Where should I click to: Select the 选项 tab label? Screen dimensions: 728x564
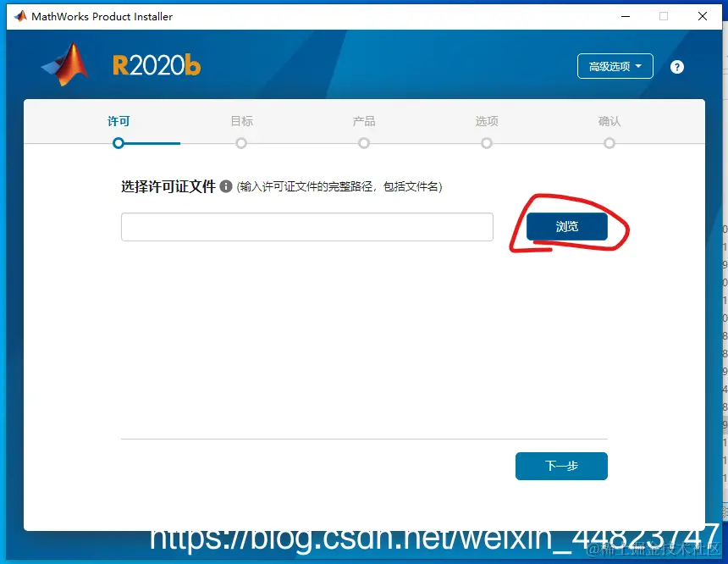486,121
